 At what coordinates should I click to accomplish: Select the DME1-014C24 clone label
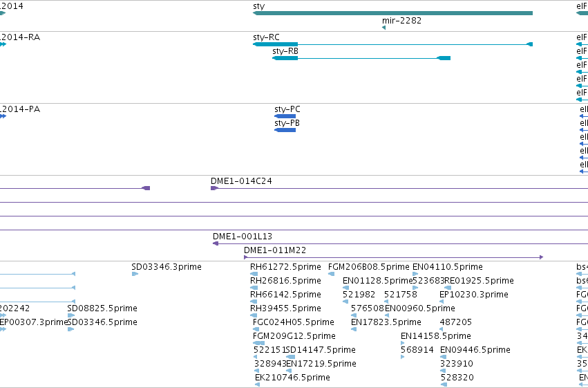coord(241,181)
